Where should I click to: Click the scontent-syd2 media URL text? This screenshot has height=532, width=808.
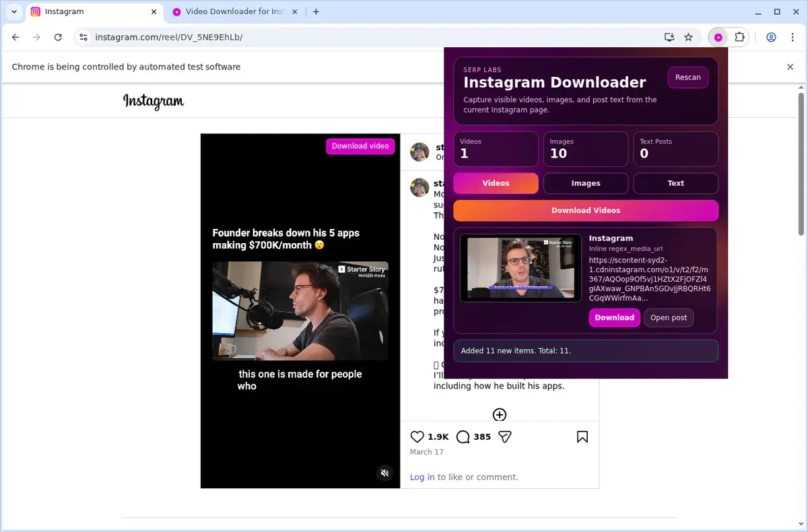(x=650, y=279)
